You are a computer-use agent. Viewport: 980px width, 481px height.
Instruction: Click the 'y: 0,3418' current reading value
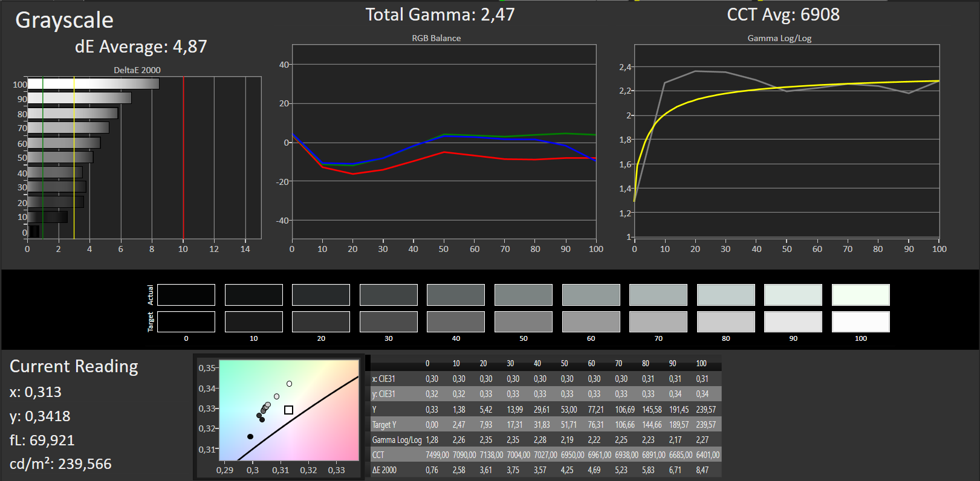40,416
